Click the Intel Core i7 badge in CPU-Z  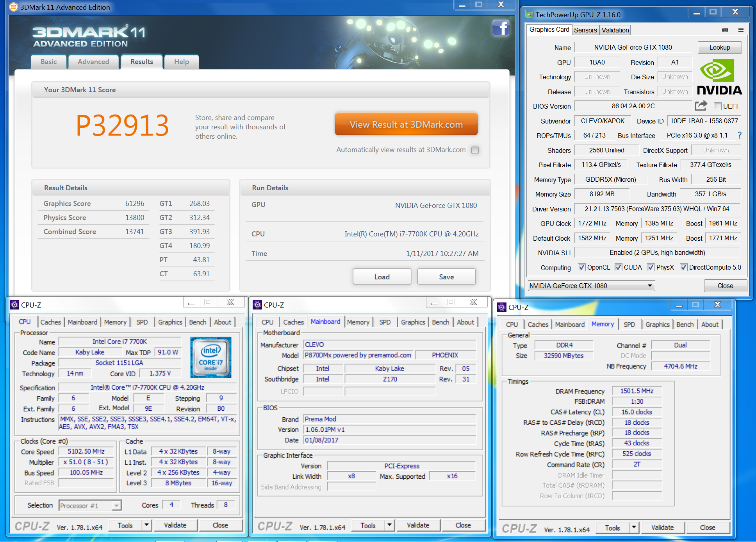[211, 357]
